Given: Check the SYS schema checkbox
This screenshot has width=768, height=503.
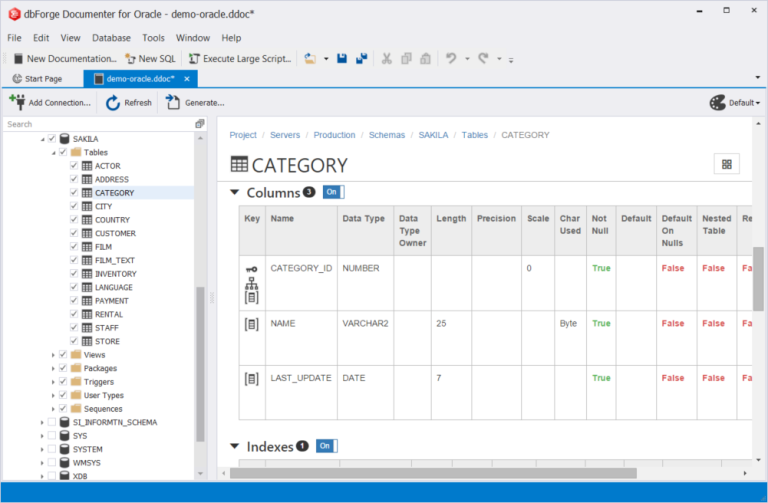Looking at the screenshot, I should (x=52, y=435).
